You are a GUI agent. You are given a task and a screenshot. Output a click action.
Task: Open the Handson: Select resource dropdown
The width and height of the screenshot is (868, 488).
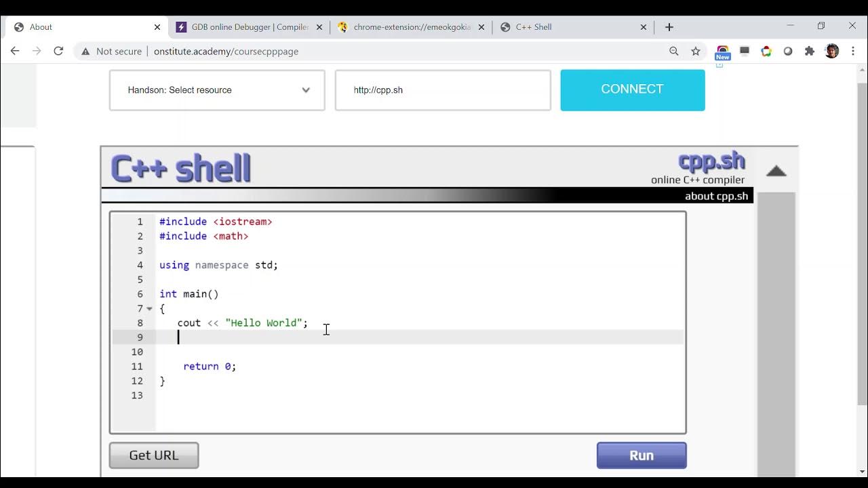point(217,90)
